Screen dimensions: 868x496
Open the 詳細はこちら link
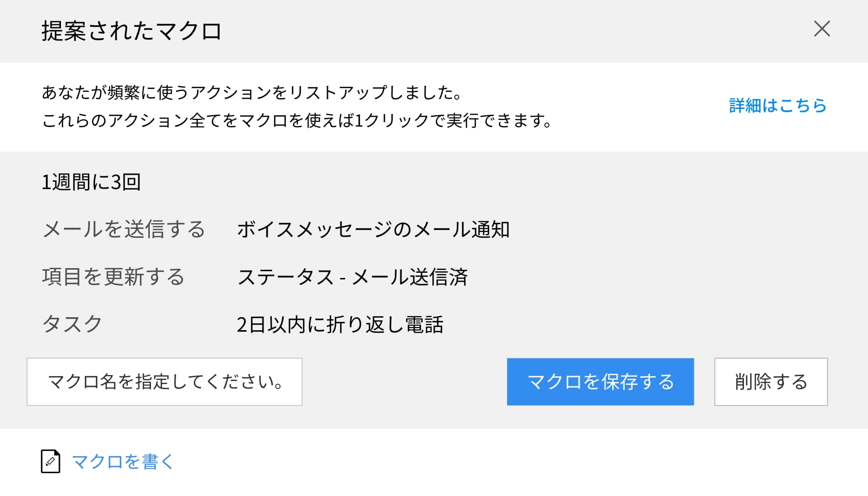tap(777, 106)
